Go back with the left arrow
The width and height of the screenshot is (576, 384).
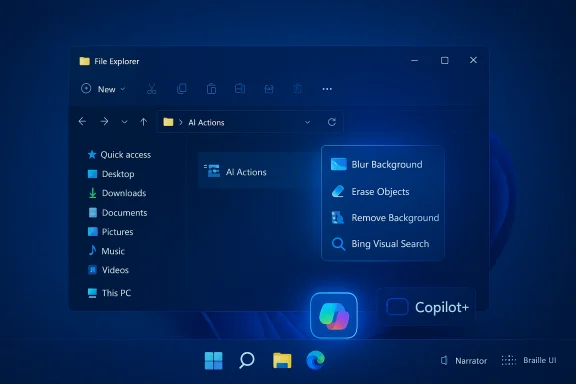82,122
